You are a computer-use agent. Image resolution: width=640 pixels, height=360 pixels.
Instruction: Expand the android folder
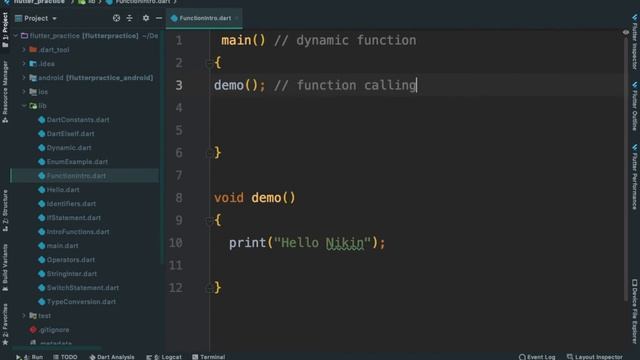24,78
